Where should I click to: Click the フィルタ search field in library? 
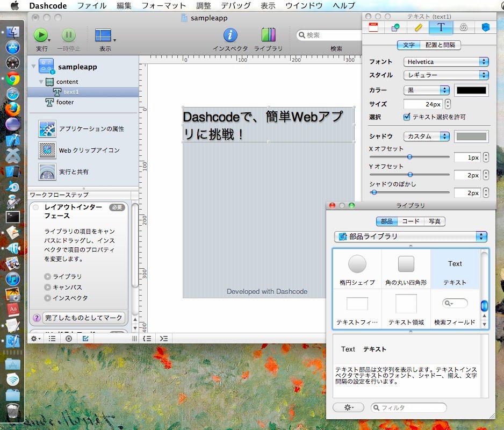tap(408, 408)
